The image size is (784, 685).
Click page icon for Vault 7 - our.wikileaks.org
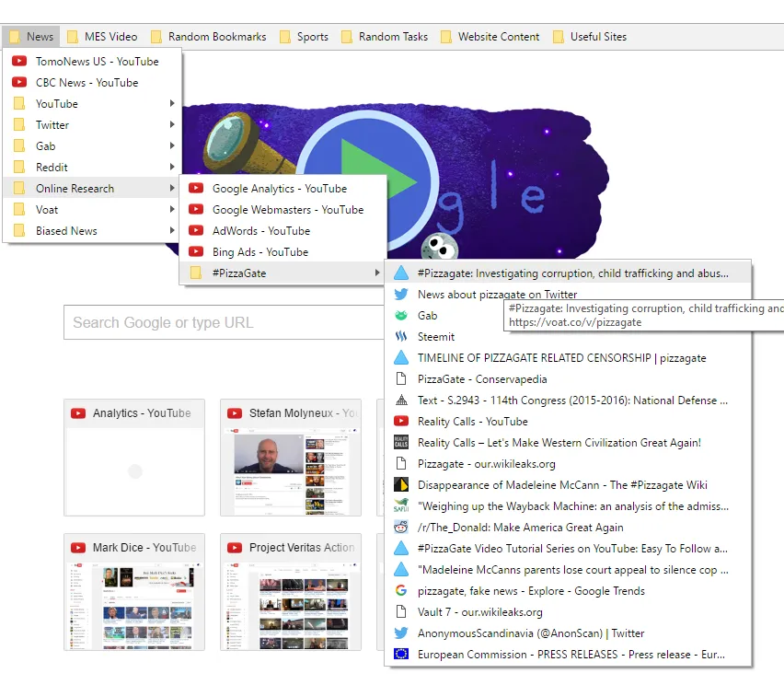click(401, 611)
